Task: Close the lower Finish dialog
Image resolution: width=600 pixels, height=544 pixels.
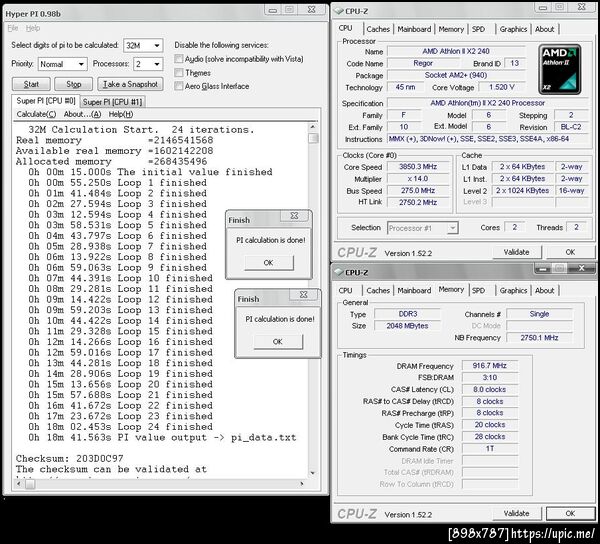Action: coord(303,295)
